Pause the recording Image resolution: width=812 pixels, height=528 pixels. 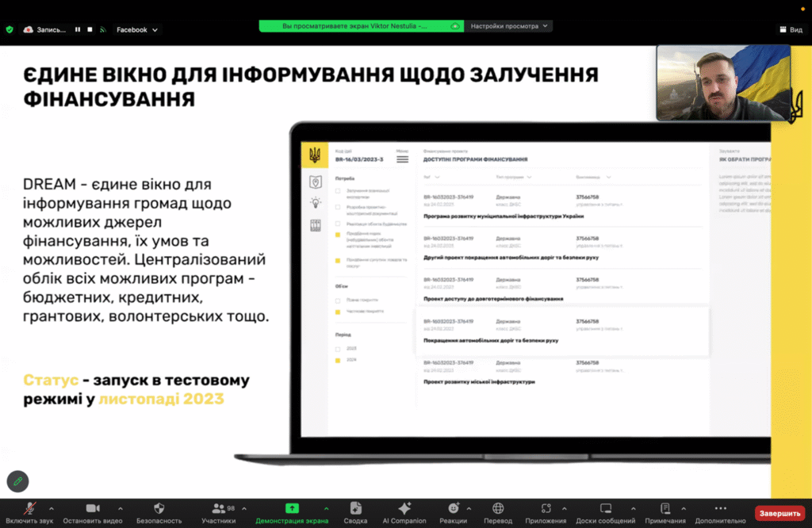(78, 29)
